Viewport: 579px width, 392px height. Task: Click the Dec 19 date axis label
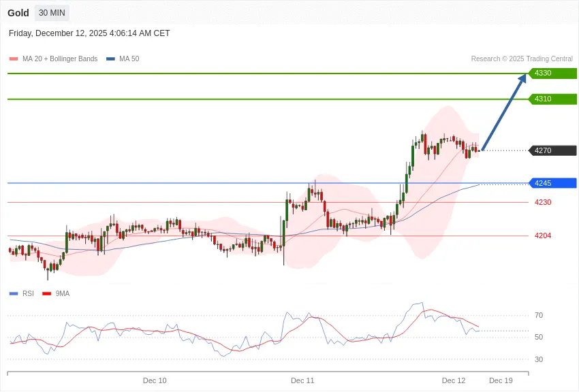pyautogui.click(x=501, y=380)
